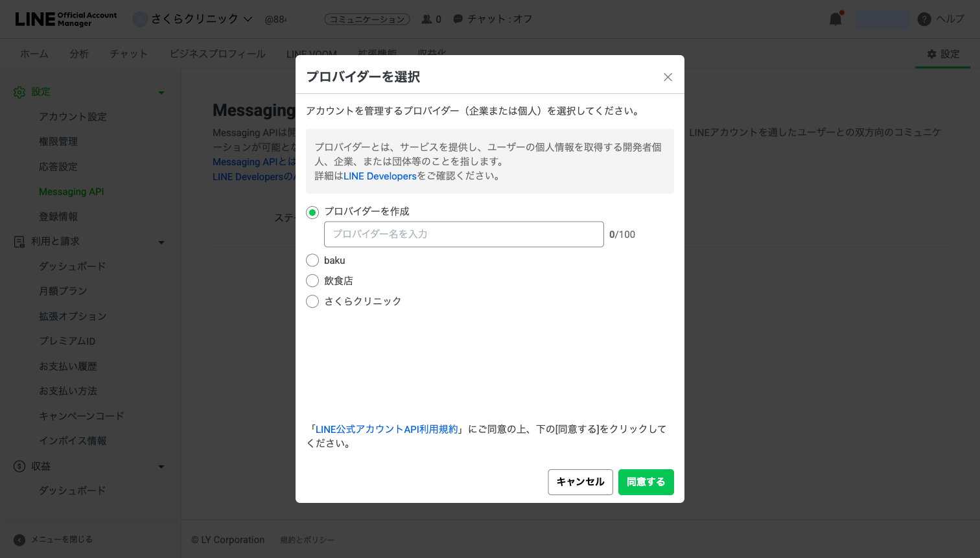Select the プロバイダーを作成 radio button
The width and height of the screenshot is (980, 558).
312,213
